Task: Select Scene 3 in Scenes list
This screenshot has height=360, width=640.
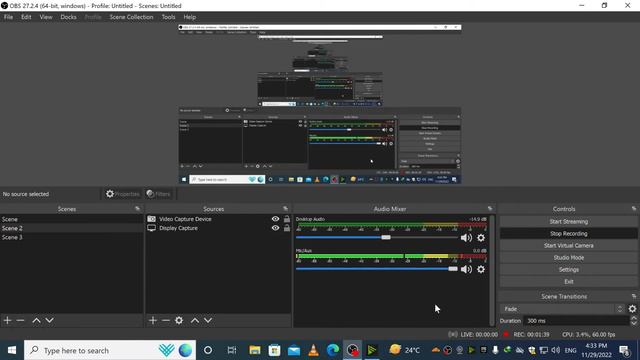Action: click(x=71, y=237)
